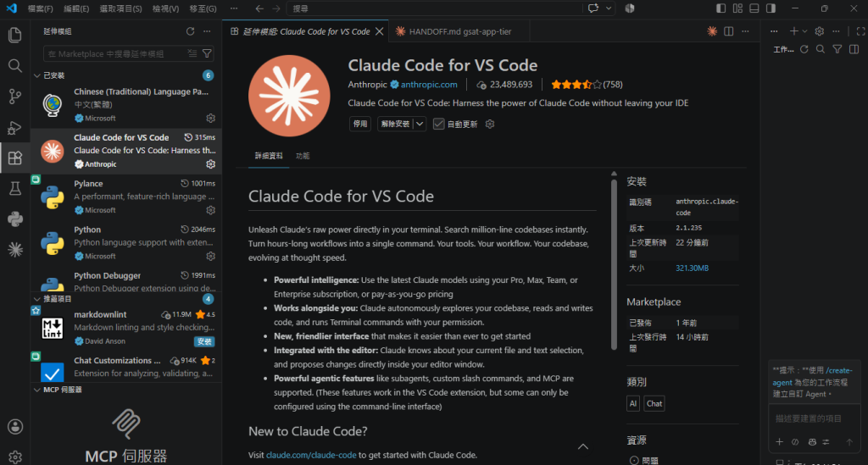This screenshot has width=868, height=465.
Task: Click the star rating of Claude Code
Action: point(576,85)
